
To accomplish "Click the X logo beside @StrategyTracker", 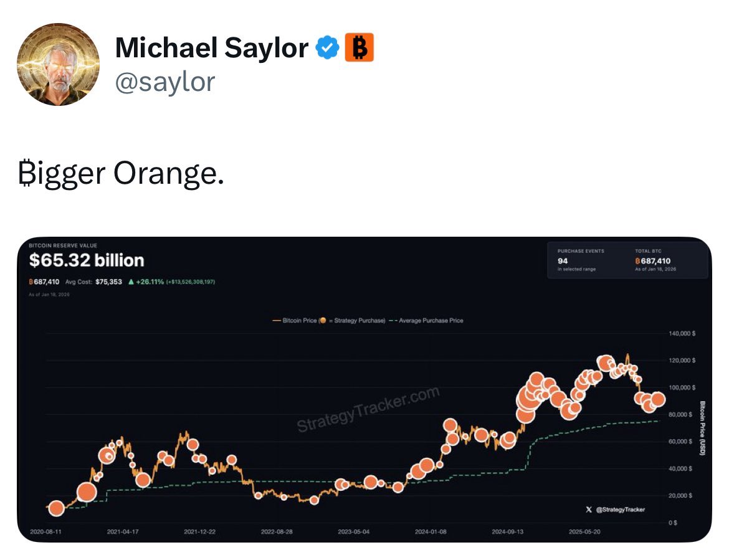I will point(589,510).
